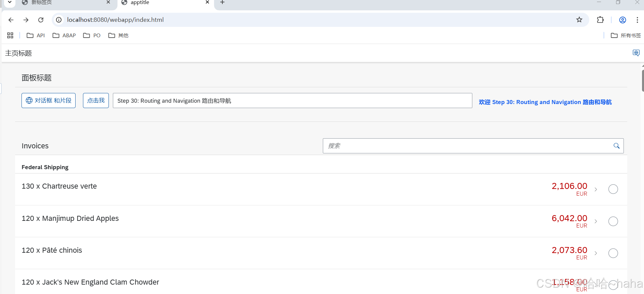Open the 所有书签 folder
This screenshot has height=294, width=644.
click(626, 35)
